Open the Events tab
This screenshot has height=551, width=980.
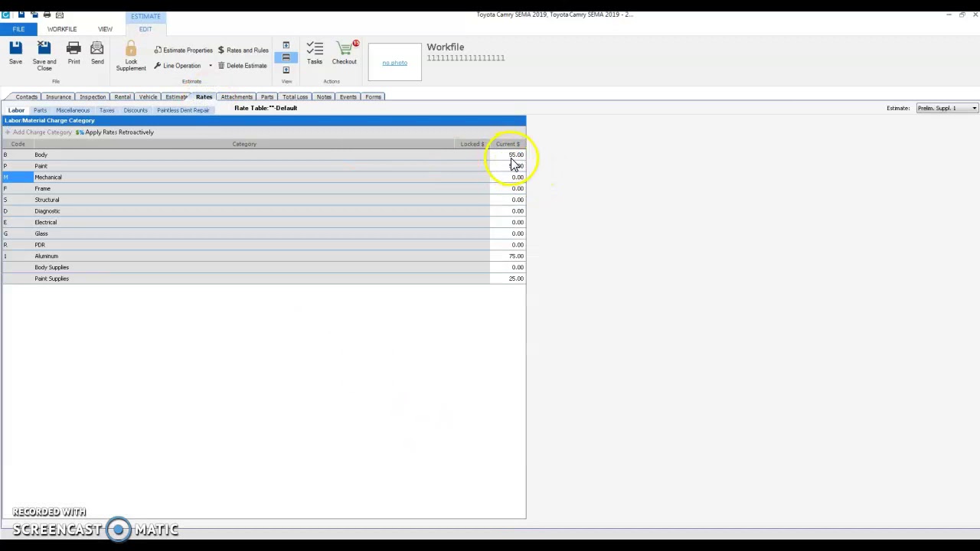[348, 97]
